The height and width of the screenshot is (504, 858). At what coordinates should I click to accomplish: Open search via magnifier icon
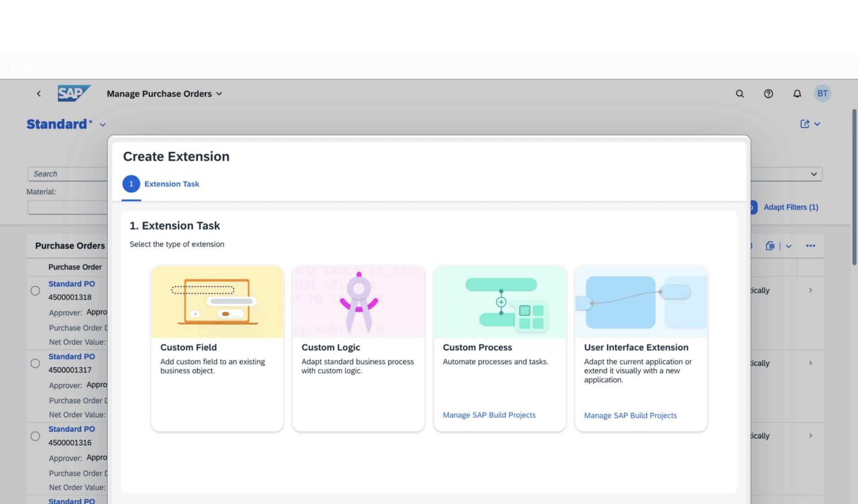point(740,93)
